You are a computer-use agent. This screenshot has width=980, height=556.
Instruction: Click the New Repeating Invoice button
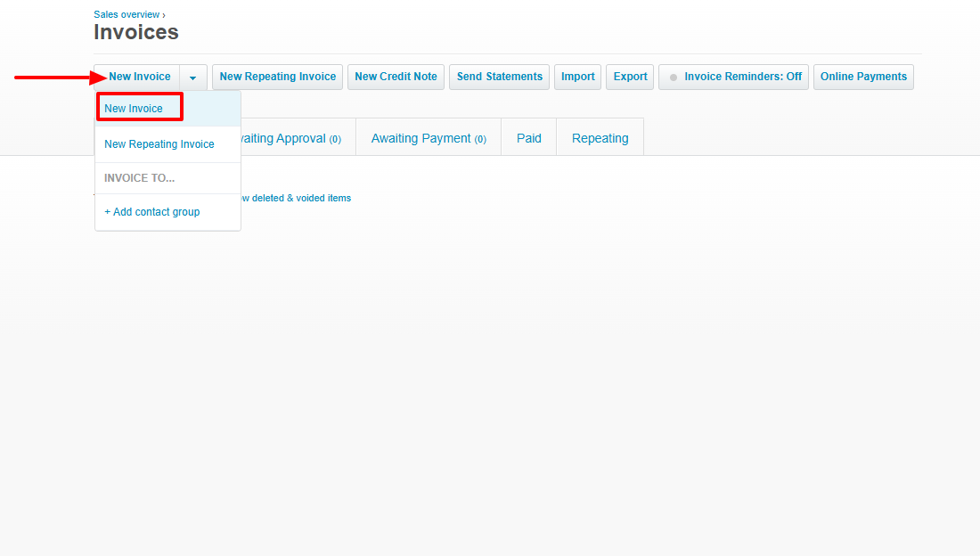(277, 77)
